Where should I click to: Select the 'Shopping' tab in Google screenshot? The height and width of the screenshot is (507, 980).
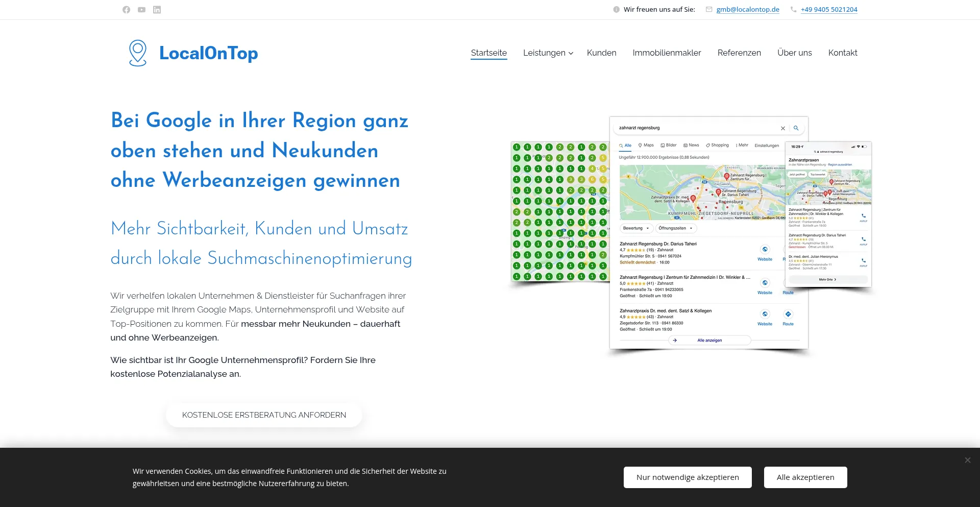tap(717, 146)
